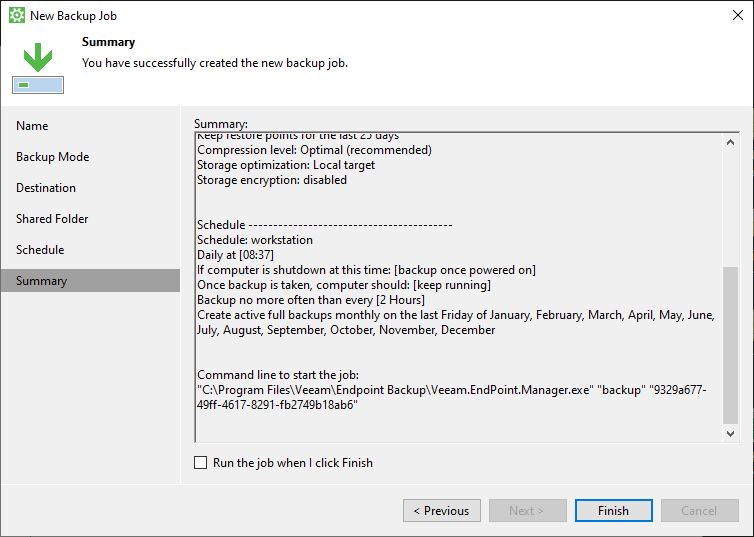Click the Daily at [08:37] line

235,255
